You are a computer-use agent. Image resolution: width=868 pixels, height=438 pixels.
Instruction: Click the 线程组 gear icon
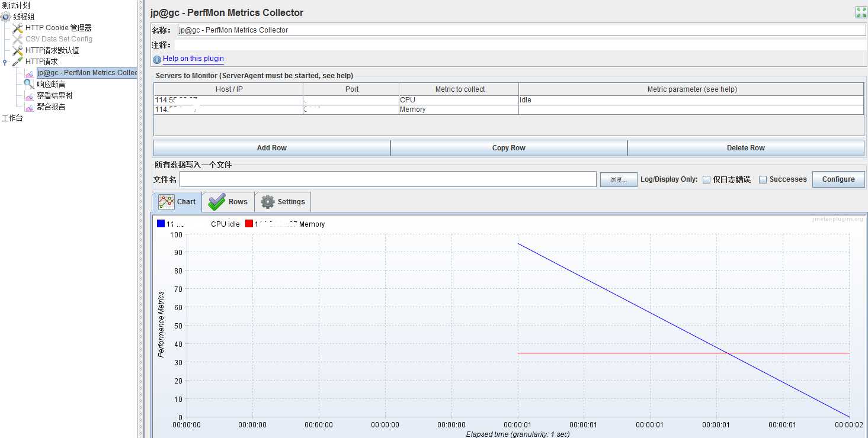click(x=6, y=17)
